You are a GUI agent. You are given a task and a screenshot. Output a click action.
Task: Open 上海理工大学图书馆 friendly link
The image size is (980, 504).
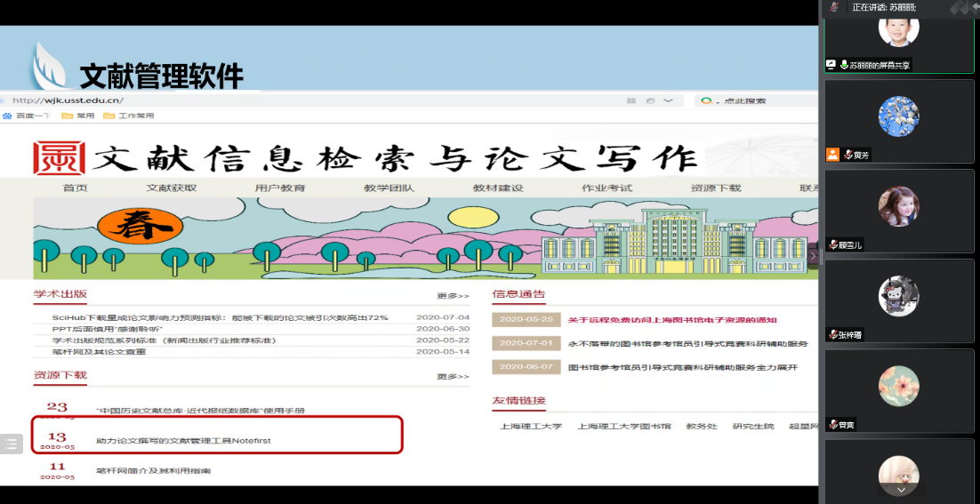coord(623,427)
